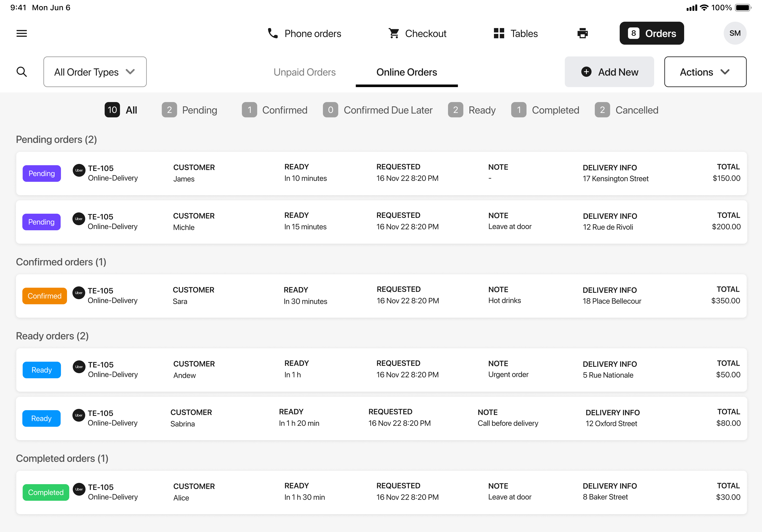
Task: Click Confirmed badge on Sara's order
Action: pyautogui.click(x=44, y=296)
